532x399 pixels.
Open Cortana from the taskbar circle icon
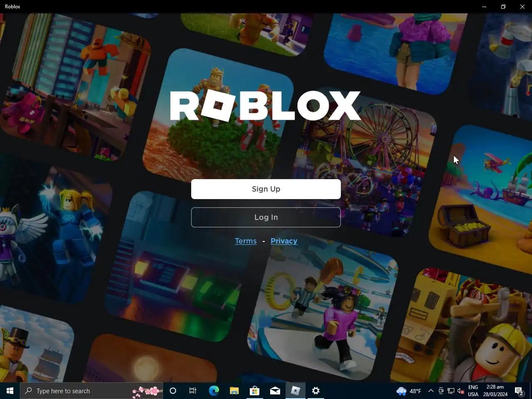tap(173, 391)
